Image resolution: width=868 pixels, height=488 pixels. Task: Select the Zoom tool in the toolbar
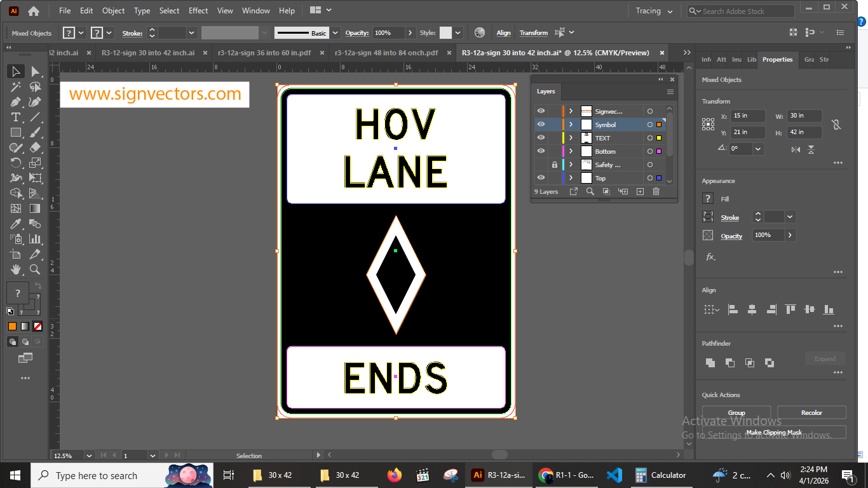(x=35, y=269)
